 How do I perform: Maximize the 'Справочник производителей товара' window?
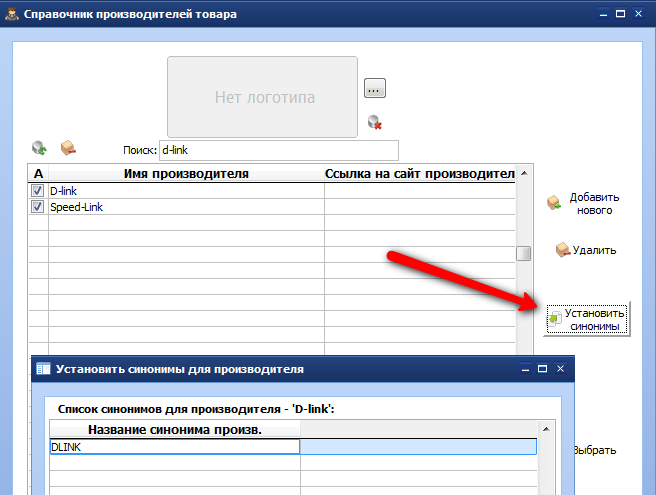point(620,14)
